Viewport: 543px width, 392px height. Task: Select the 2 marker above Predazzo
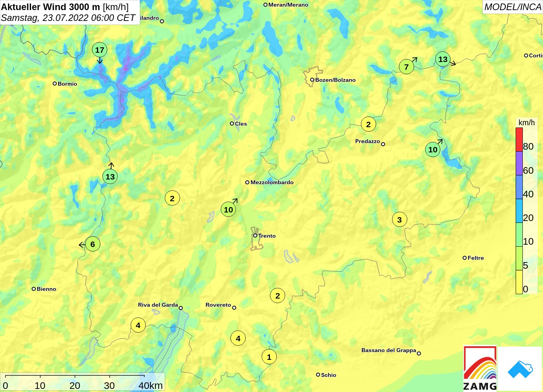pyautogui.click(x=368, y=124)
